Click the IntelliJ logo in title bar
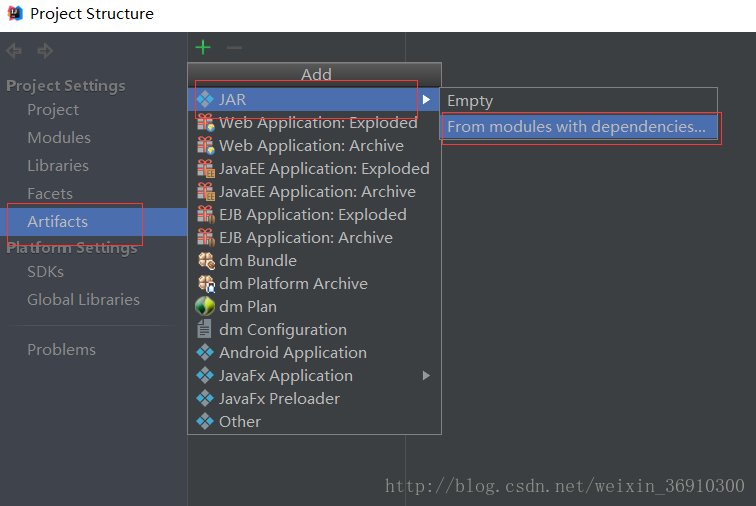 pyautogui.click(x=15, y=14)
